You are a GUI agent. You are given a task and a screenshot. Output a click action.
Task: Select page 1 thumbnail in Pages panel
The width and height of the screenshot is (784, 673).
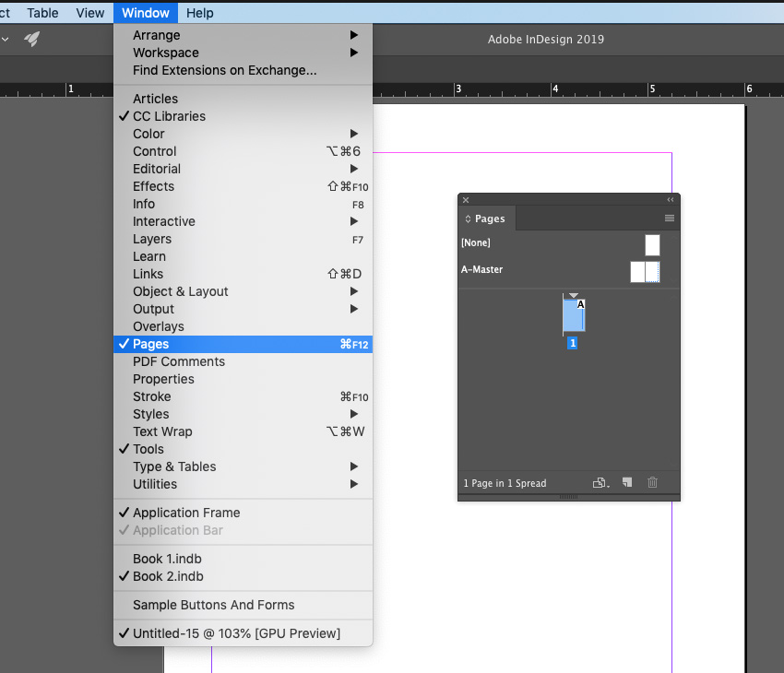pos(573,314)
